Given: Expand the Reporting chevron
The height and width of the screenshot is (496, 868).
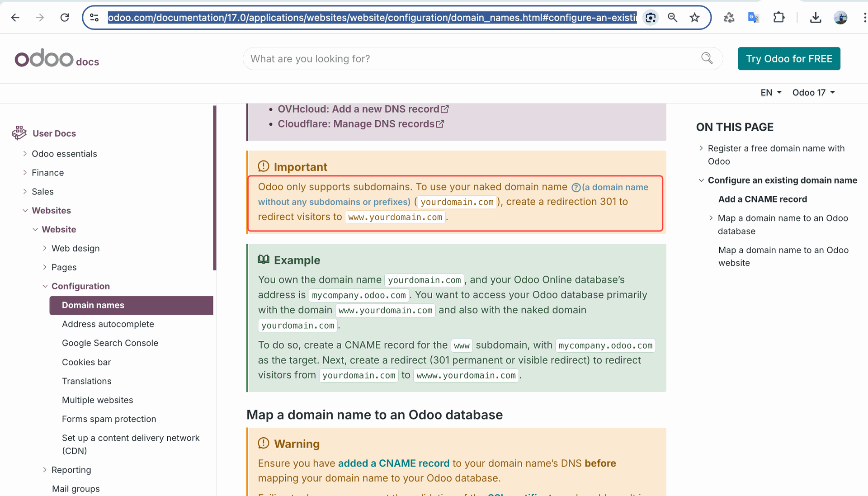Looking at the screenshot, I should coord(45,470).
